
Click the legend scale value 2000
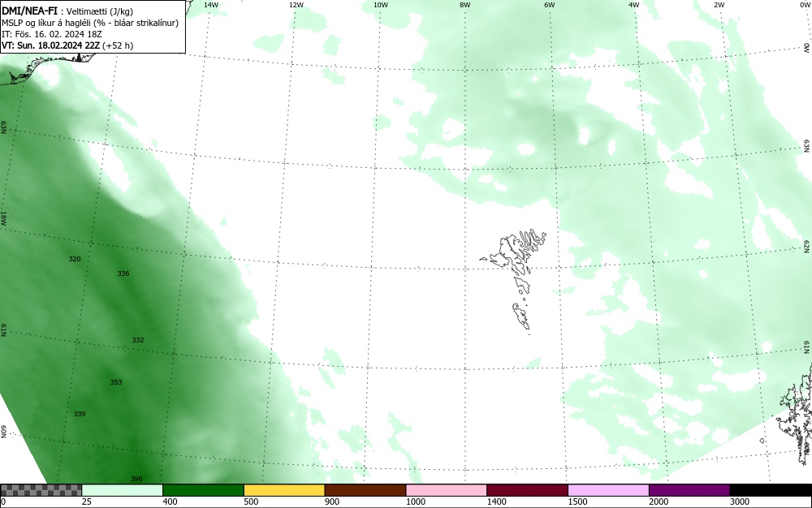tap(659, 502)
